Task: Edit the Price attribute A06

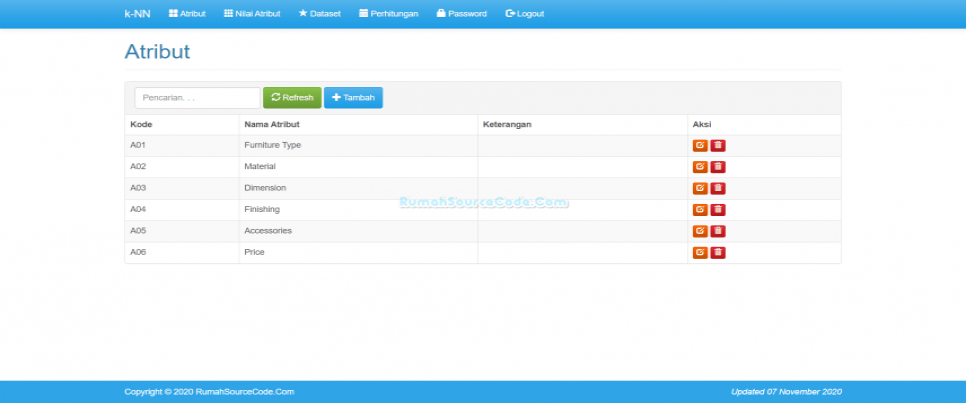Action: [700, 252]
